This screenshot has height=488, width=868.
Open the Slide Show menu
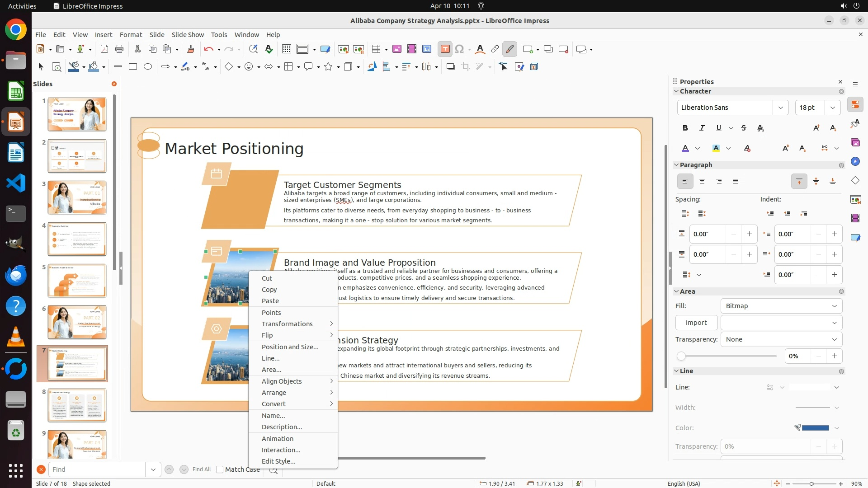188,35
